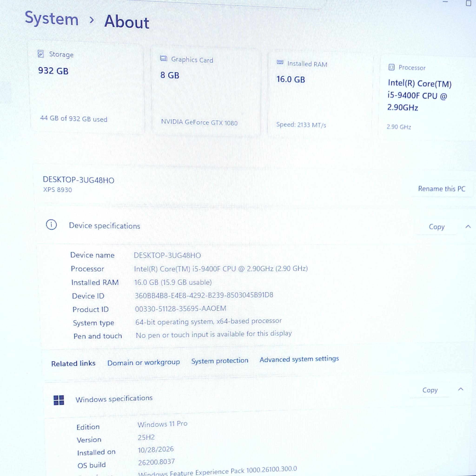476x476 pixels.
Task: Click the Storage drive icon
Action: point(41,54)
